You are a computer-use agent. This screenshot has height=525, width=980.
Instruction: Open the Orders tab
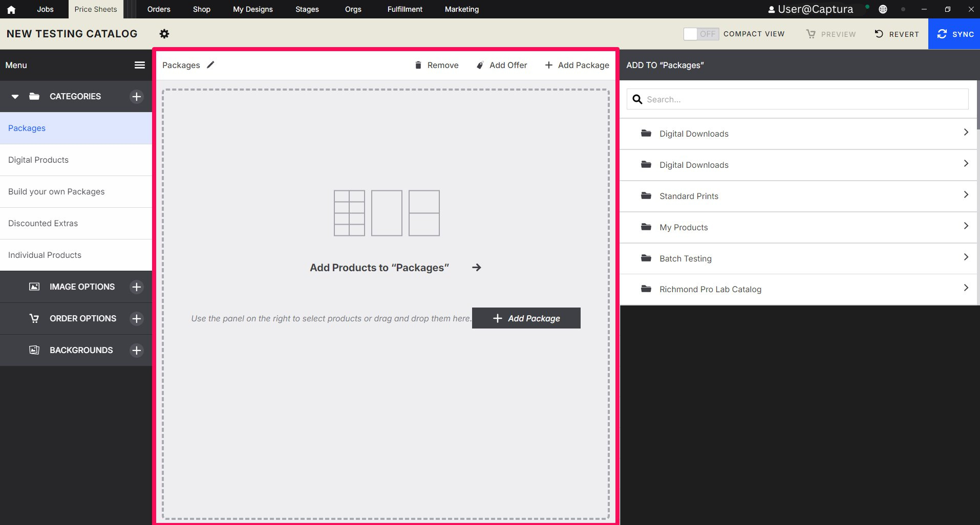coord(159,9)
